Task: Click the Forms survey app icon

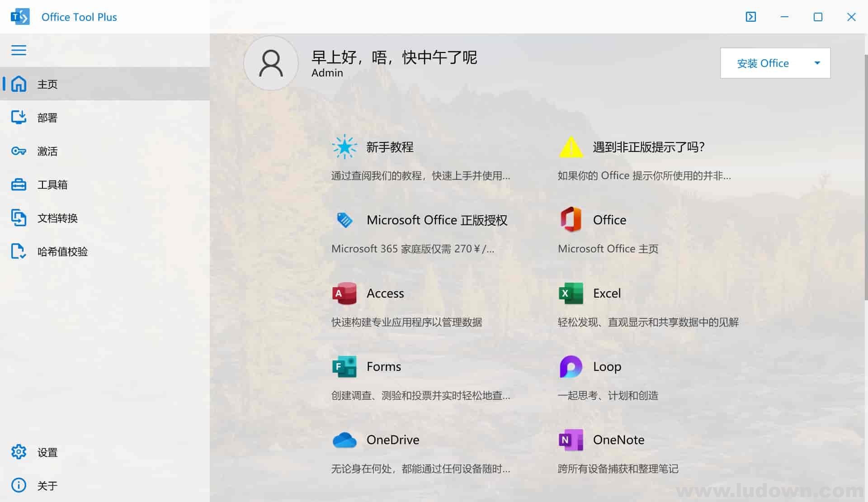Action: 344,366
